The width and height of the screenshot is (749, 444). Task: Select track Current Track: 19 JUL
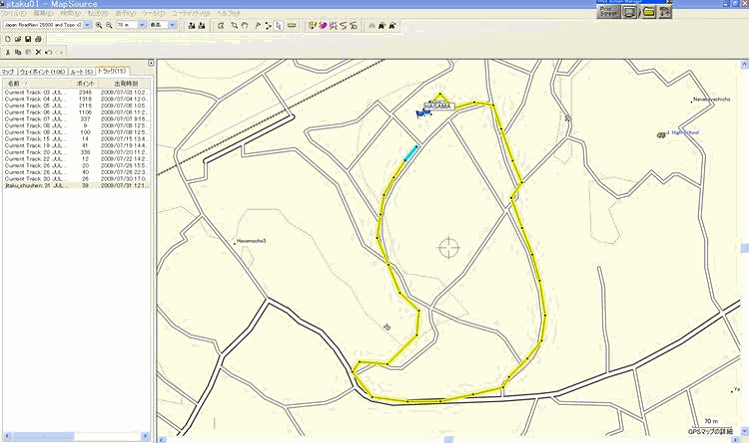point(76,146)
